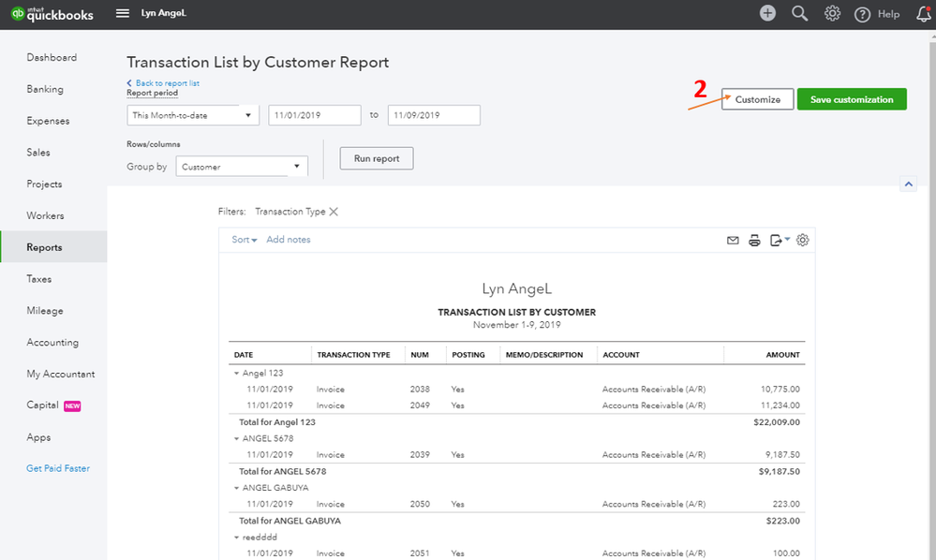Open the Group by Customer dropdown
Image resolution: width=936 pixels, height=560 pixels.
click(x=242, y=167)
